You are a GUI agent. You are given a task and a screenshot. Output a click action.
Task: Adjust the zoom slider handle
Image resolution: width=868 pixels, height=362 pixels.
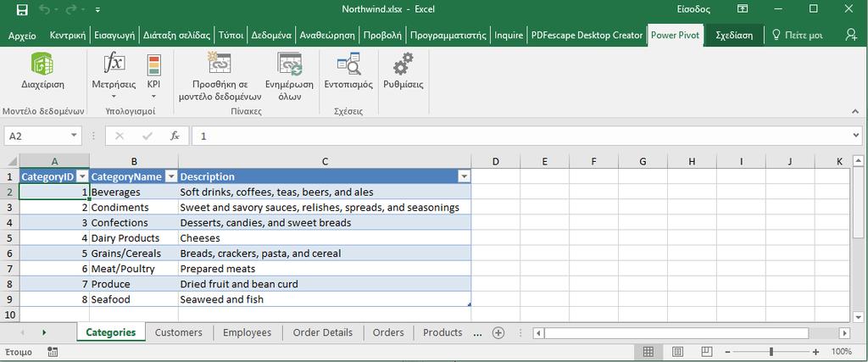771,352
